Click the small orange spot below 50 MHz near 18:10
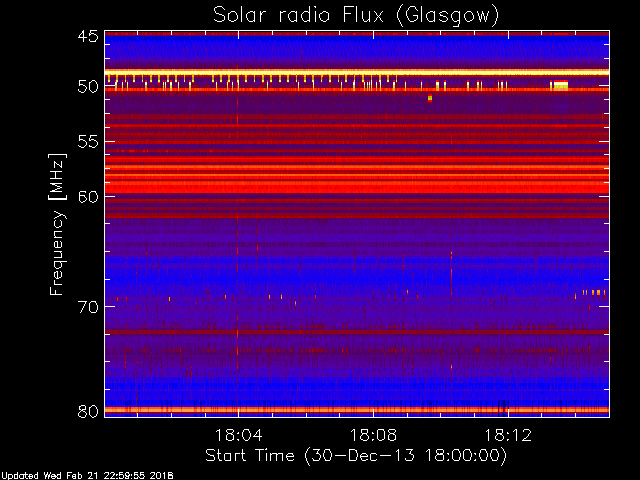 (x=430, y=98)
